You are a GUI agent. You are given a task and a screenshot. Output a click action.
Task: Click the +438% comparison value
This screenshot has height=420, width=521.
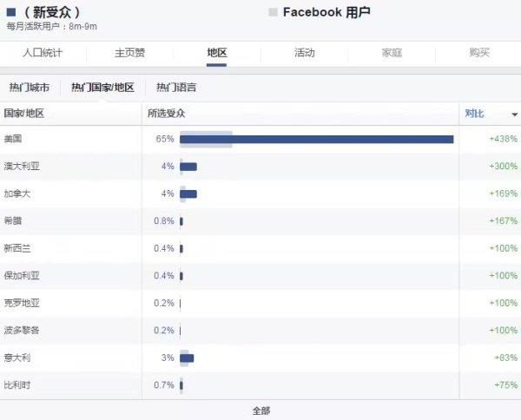tap(503, 139)
